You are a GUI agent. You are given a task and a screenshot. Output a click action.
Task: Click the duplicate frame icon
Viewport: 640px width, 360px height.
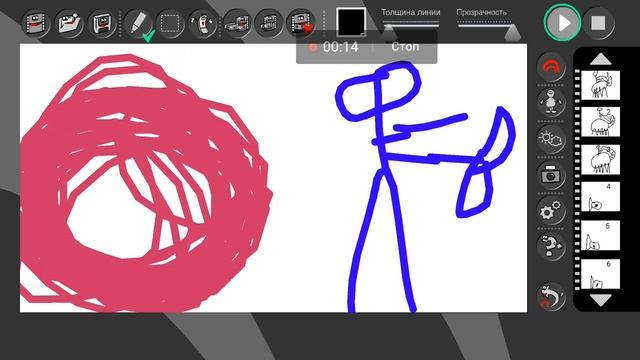(269, 24)
